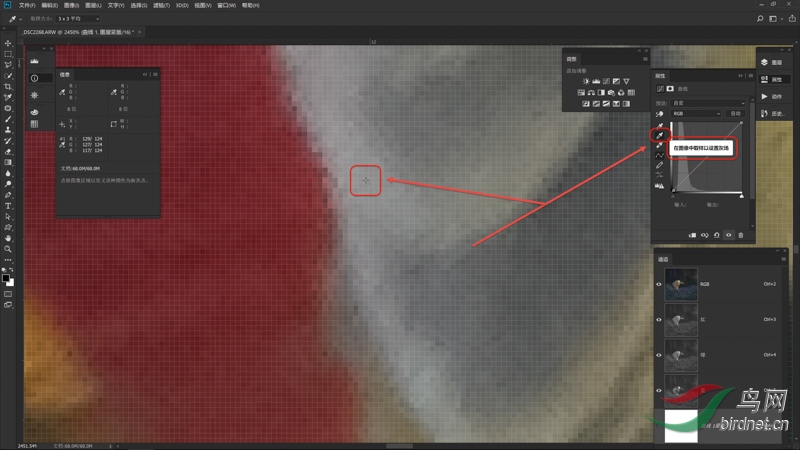Hide the red channel eye icon
The image size is (800, 450).
659,319
